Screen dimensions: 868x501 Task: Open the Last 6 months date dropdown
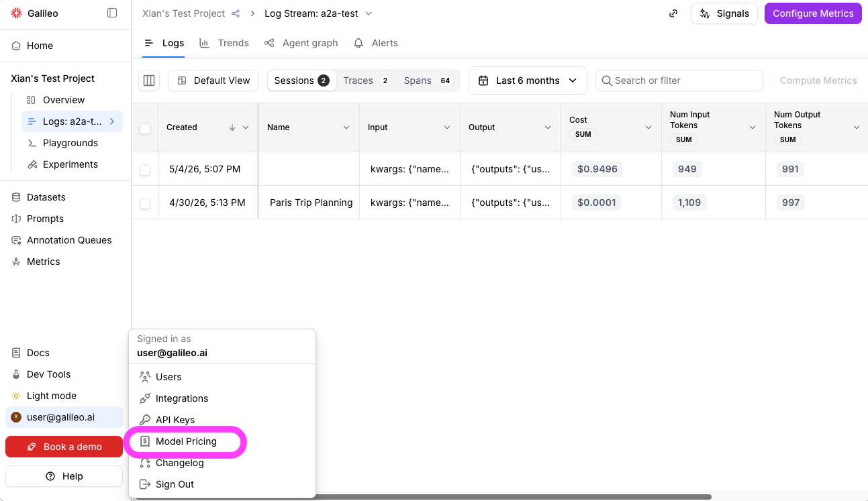528,80
